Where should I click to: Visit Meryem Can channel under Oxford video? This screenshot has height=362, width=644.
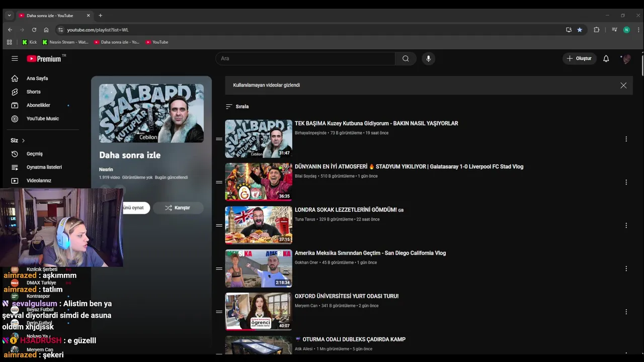306,306
